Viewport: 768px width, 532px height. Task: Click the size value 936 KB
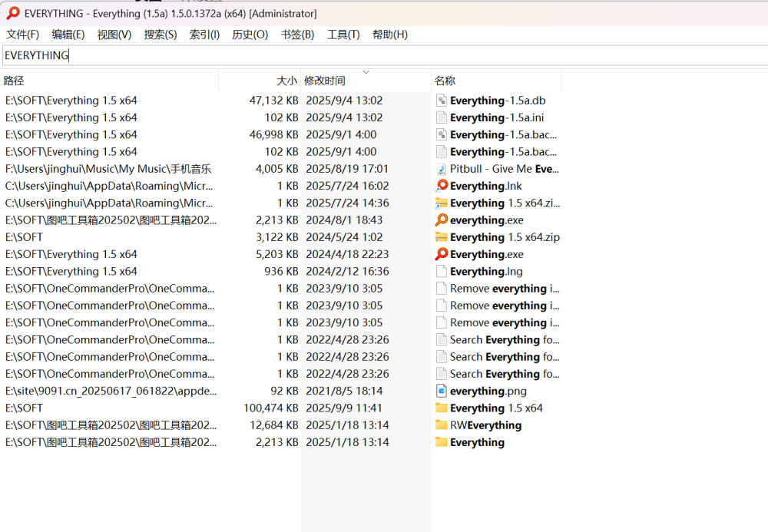click(x=281, y=271)
